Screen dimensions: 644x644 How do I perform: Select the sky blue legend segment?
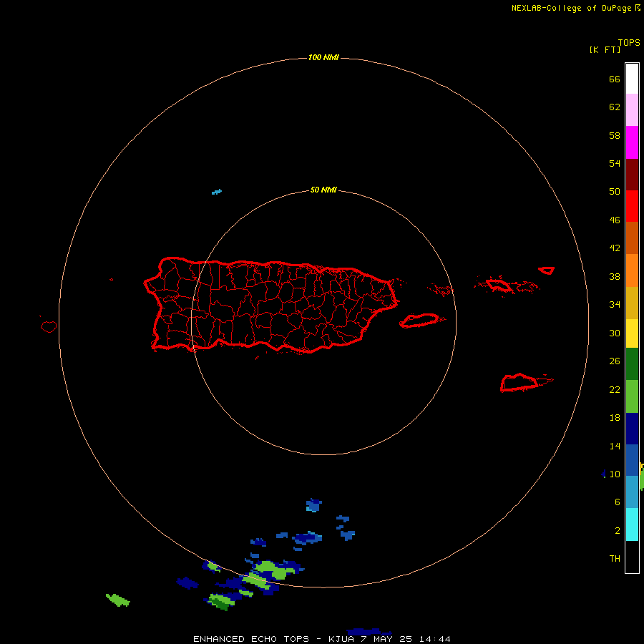coord(632,492)
